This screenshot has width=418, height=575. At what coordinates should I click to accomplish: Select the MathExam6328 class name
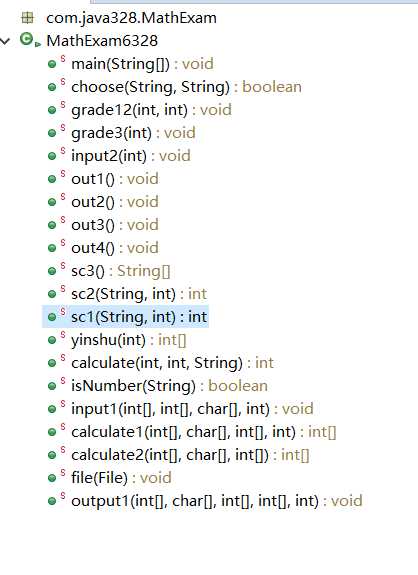pyautogui.click(x=102, y=41)
